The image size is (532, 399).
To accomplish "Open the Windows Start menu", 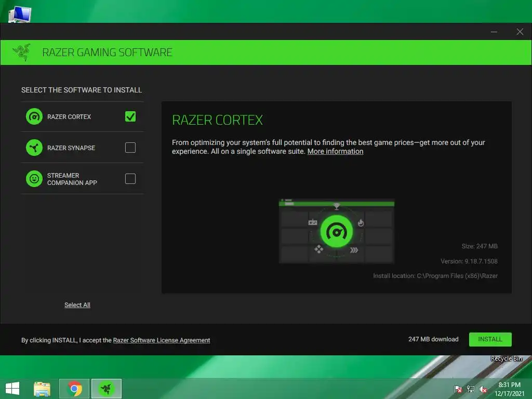I will 12,389.
